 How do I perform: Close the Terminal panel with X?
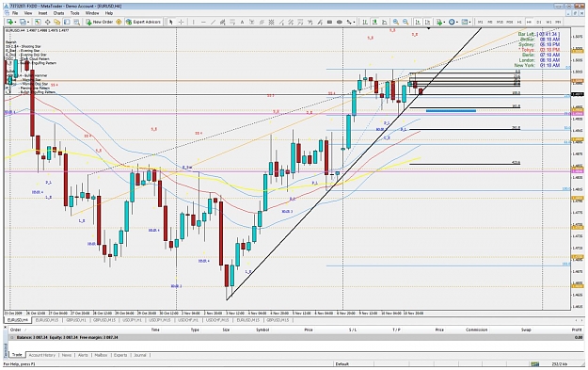click(x=6, y=327)
